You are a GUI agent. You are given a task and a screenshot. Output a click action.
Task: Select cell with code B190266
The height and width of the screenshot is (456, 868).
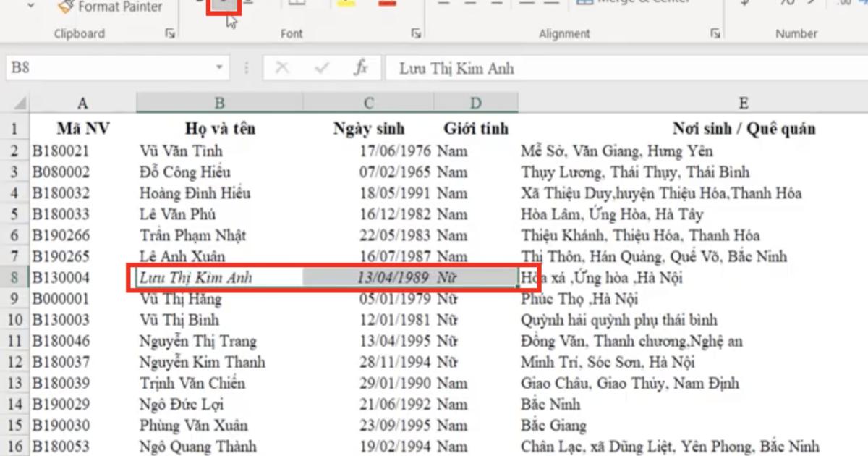[x=82, y=235]
